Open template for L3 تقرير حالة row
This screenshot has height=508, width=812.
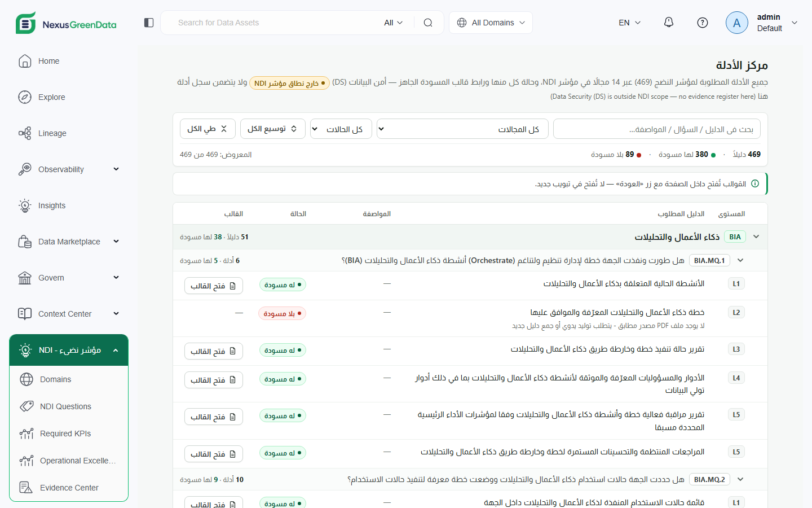click(x=214, y=351)
